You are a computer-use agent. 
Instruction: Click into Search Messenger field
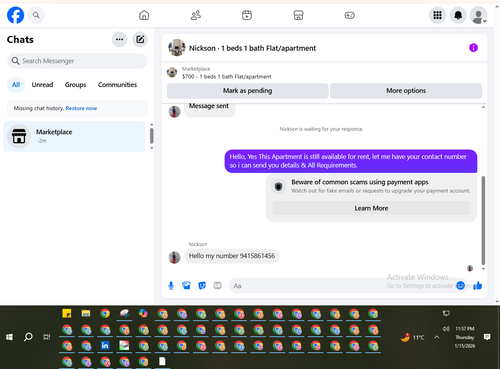[77, 61]
